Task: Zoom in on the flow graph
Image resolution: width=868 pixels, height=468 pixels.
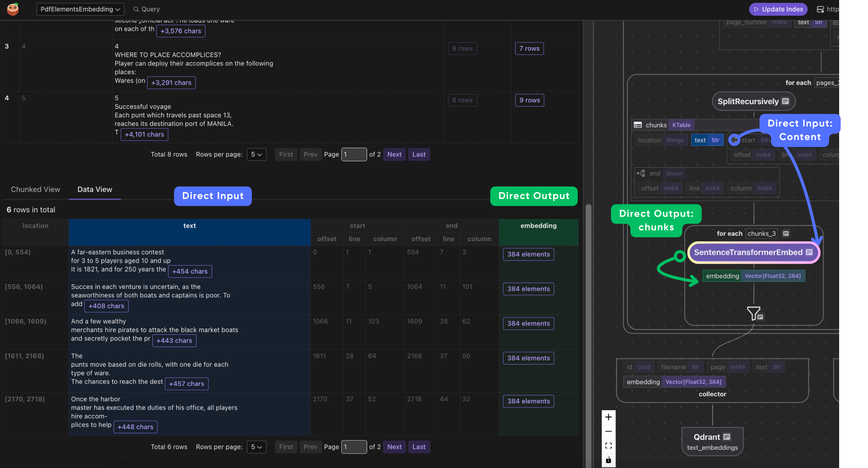Action: (x=608, y=417)
